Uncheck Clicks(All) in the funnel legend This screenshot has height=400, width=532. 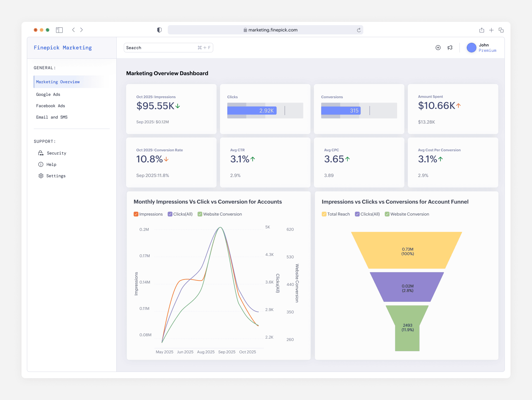(x=357, y=214)
